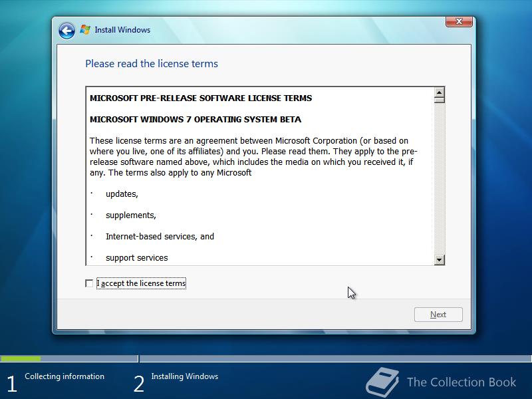Click the license scrollbar up arrow

coord(440,92)
